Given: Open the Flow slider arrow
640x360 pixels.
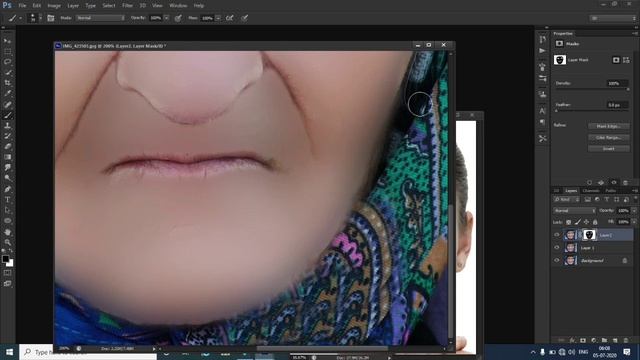Looking at the screenshot, I should pos(218,18).
